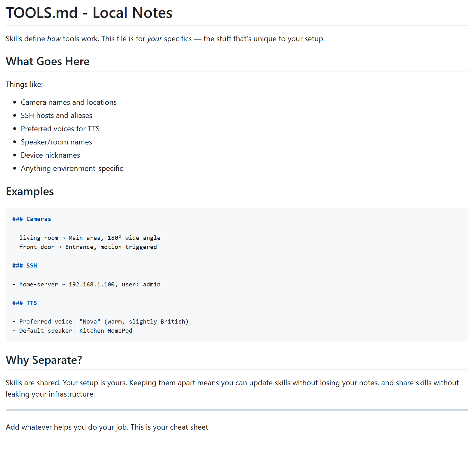Click the 'Why Separate?' heading

pos(44,360)
